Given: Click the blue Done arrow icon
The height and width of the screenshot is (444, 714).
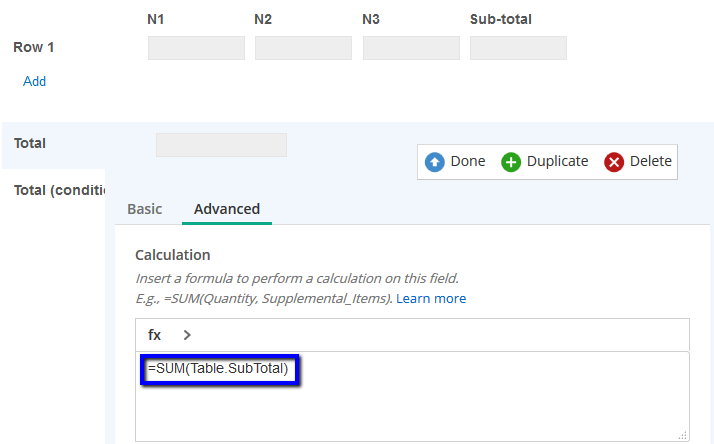Looking at the screenshot, I should (x=434, y=162).
